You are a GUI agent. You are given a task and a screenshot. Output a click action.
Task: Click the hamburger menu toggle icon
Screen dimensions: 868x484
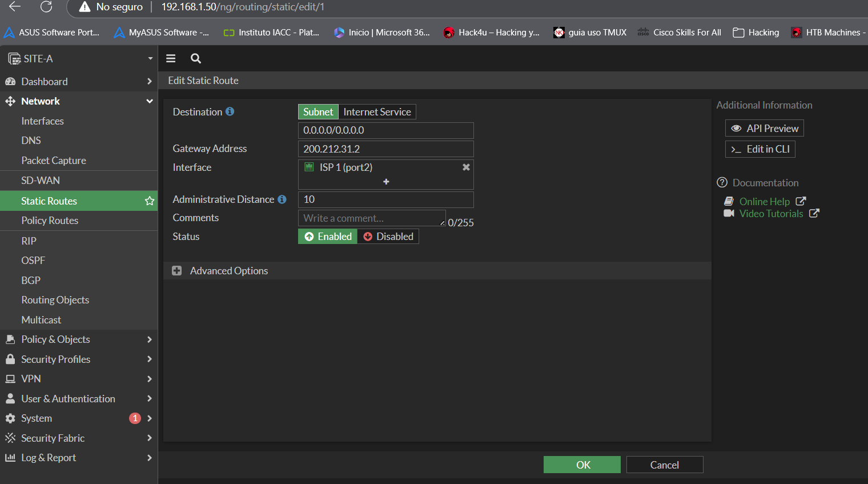coord(171,58)
